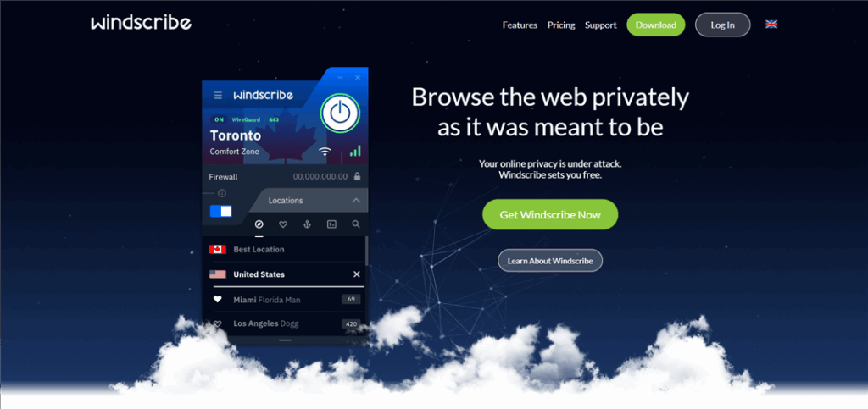This screenshot has width=868, height=409.
Task: Click the firewall lock icon
Action: (x=357, y=177)
